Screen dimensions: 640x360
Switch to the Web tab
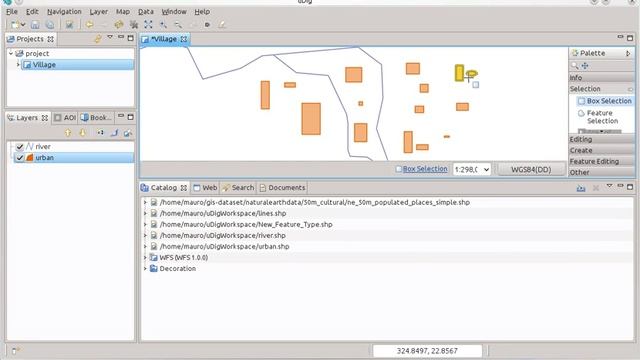coord(205,188)
